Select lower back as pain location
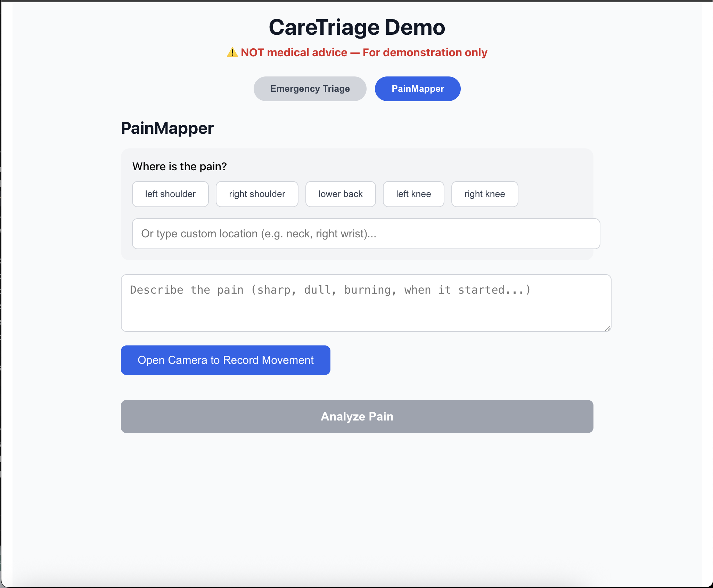Screen dimensions: 713x588 point(340,194)
